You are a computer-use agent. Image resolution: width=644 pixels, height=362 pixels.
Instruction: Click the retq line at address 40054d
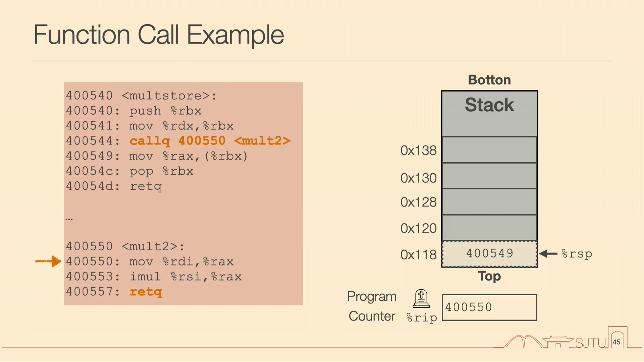[x=114, y=186]
